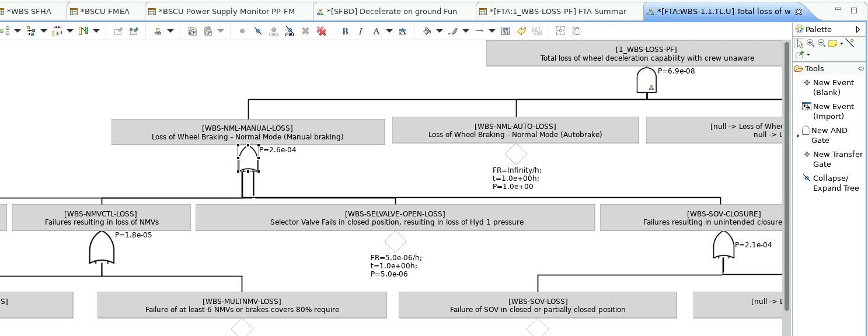Select Collapse/Expand Tree in the Palette
Image resolution: width=868 pixels, height=336 pixels.
tap(831, 183)
